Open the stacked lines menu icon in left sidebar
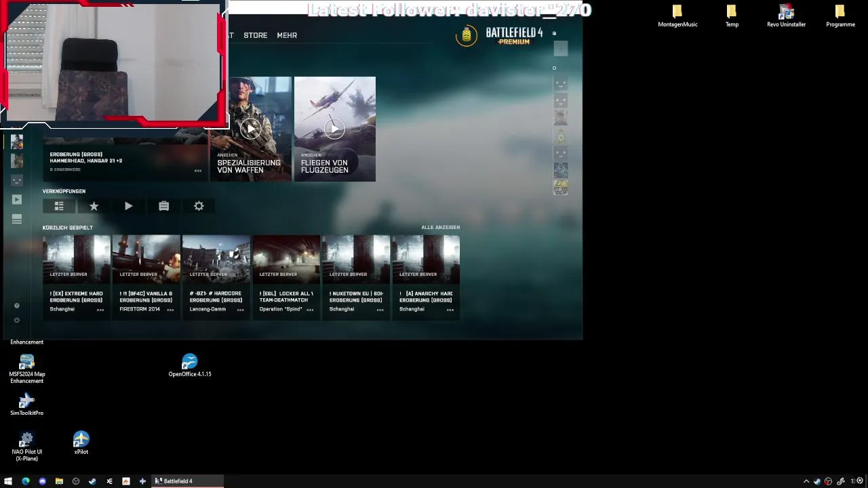Viewport: 868px width, 488px height. 17,219
